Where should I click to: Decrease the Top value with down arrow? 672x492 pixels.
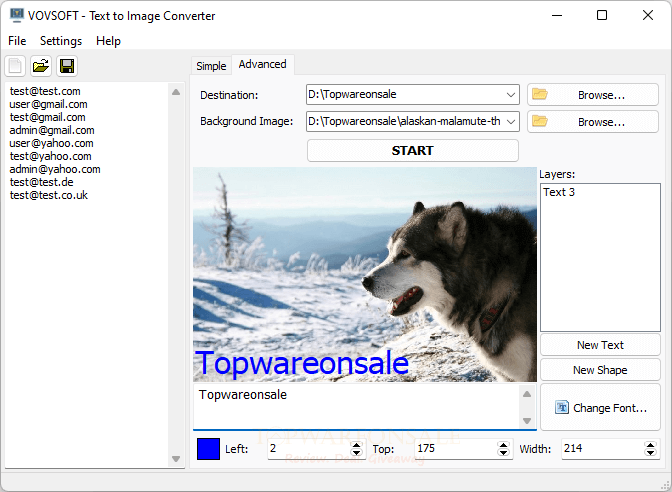pyautogui.click(x=503, y=453)
